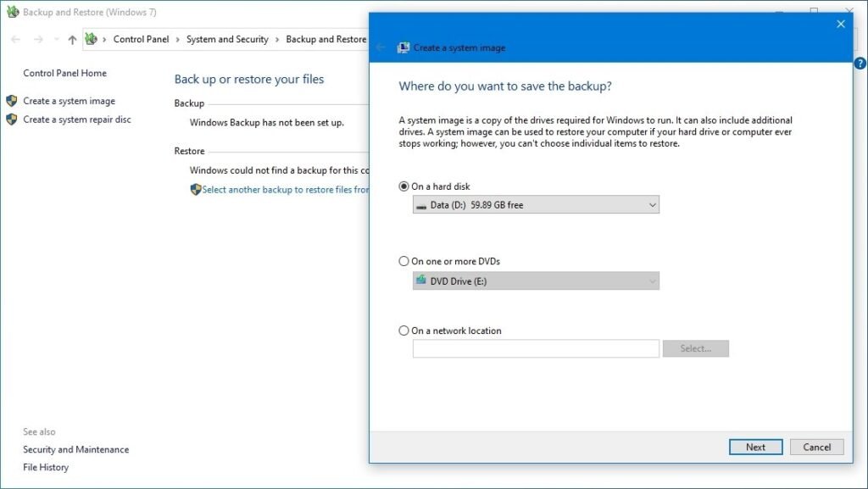This screenshot has height=489, width=868.
Task: Go to Control Panel breadcrumb
Action: [142, 39]
